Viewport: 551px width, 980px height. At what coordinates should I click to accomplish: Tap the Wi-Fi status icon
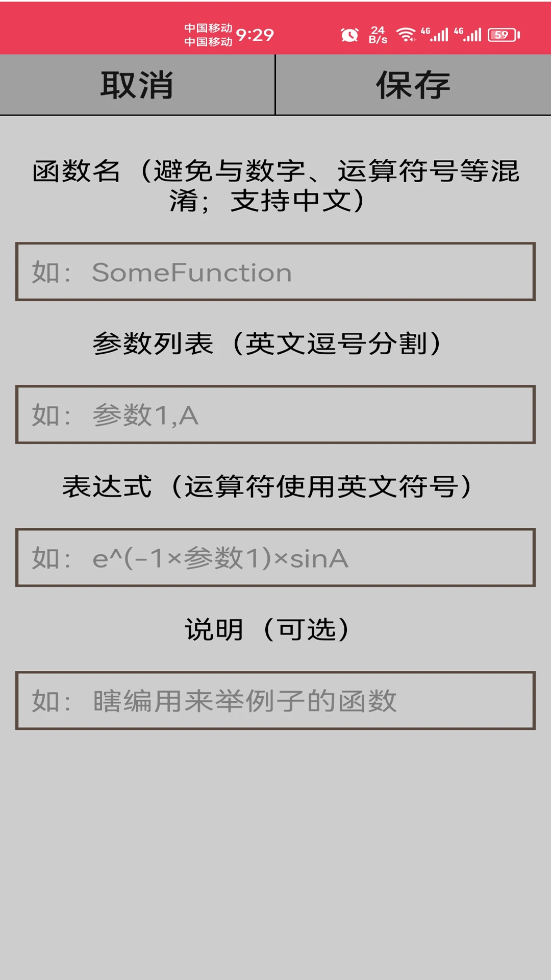point(406,33)
